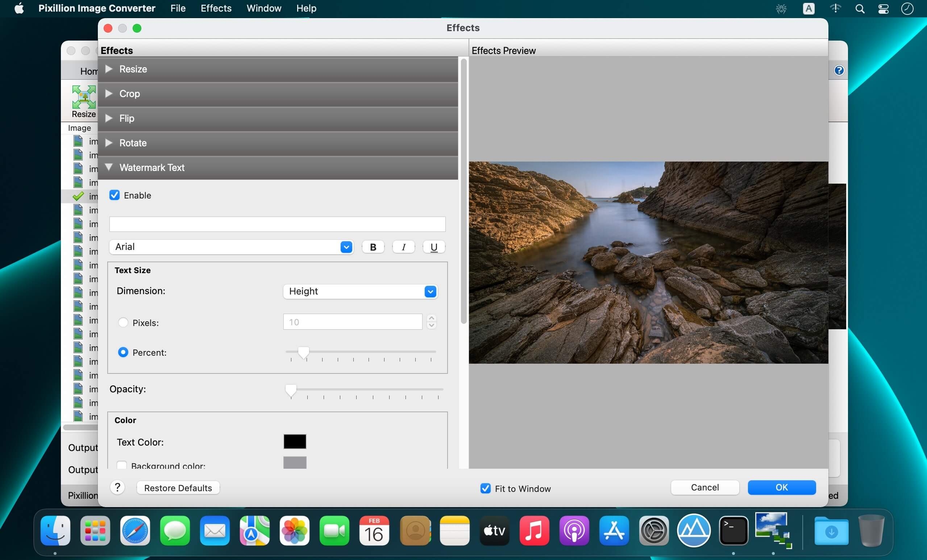
Task: Uncheck Fit to Window checkbox
Action: point(485,488)
